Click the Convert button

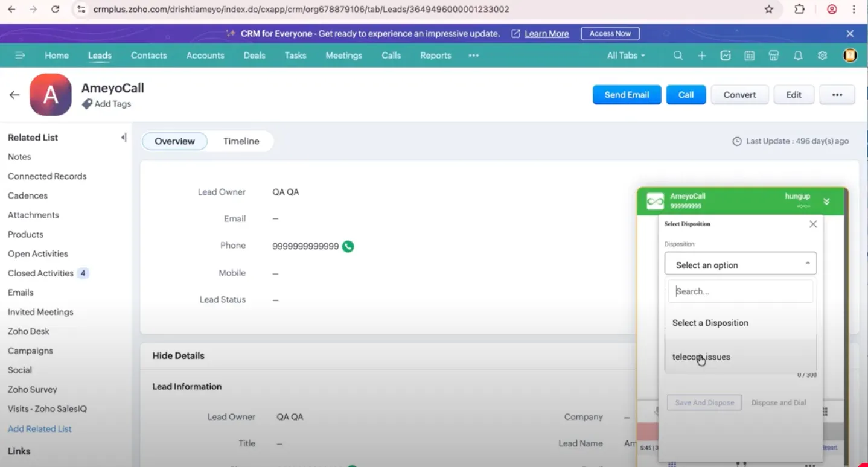pos(739,95)
